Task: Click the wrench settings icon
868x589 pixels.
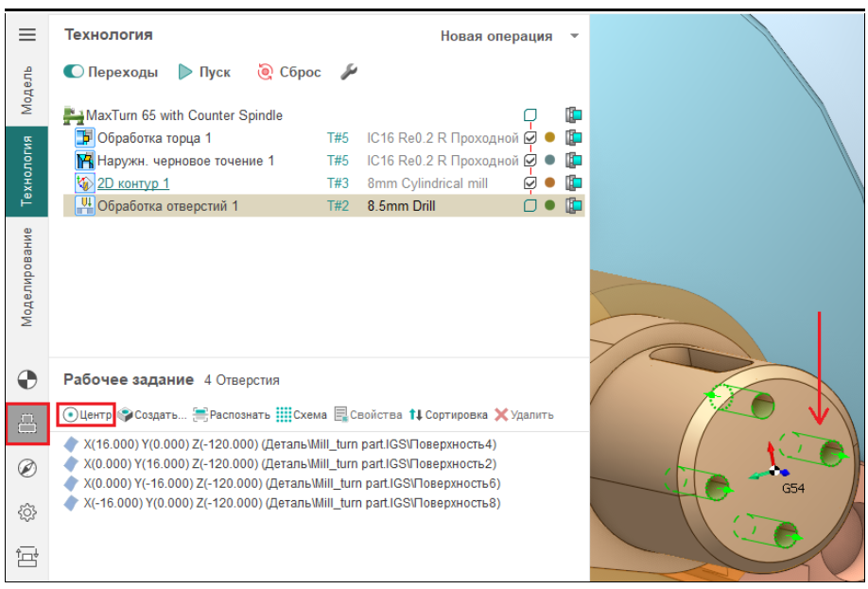Action: pos(348,72)
